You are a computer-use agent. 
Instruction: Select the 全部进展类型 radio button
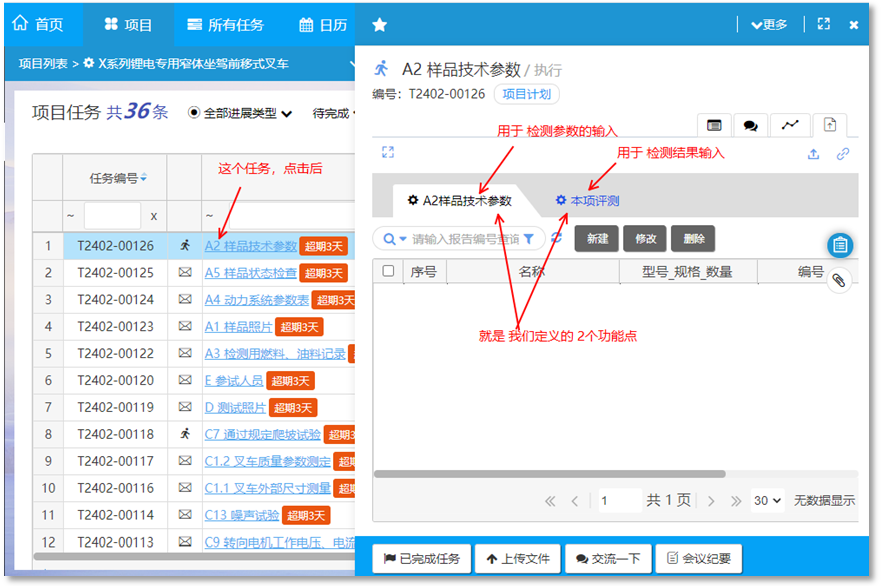click(194, 113)
